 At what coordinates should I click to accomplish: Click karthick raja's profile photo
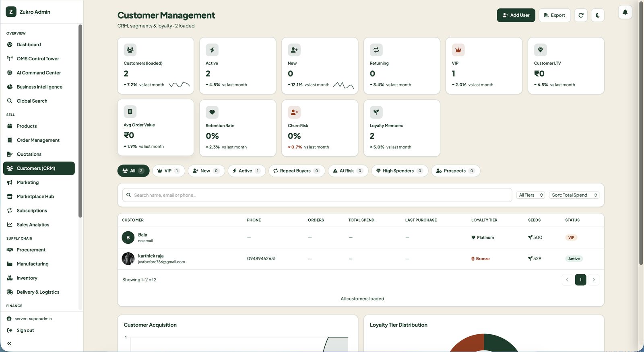click(128, 259)
